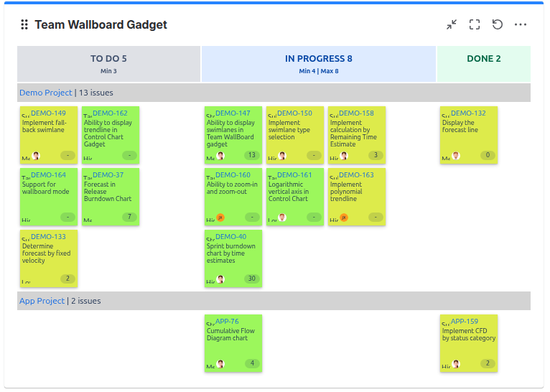Open issue DEMO-132 link
Image resolution: width=550 pixels, height=392 pixels.
[468, 113]
